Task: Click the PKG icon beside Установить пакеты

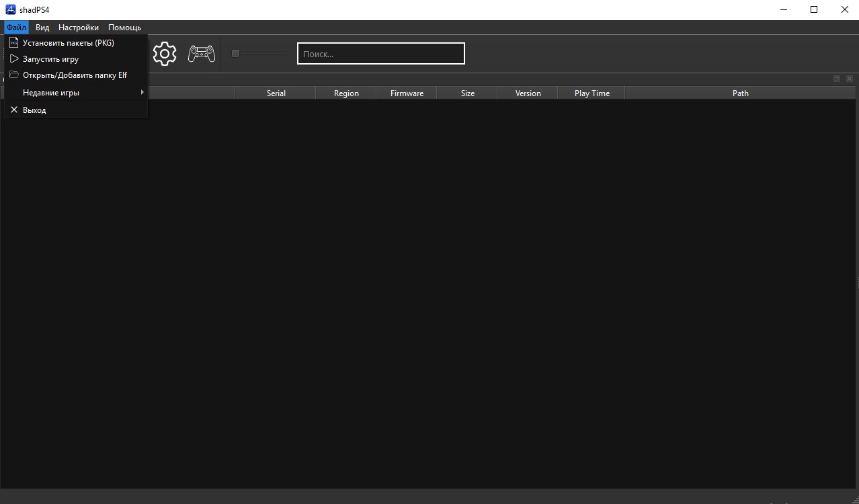Action: pos(14,42)
